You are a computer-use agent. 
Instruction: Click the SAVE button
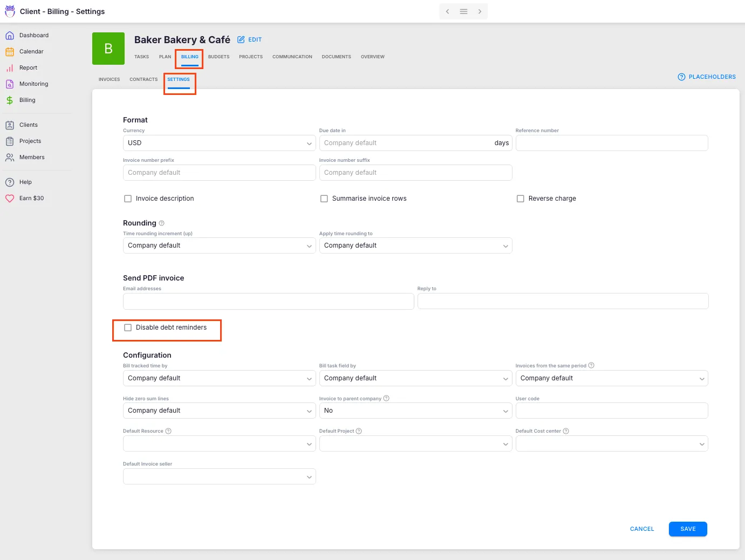(688, 529)
